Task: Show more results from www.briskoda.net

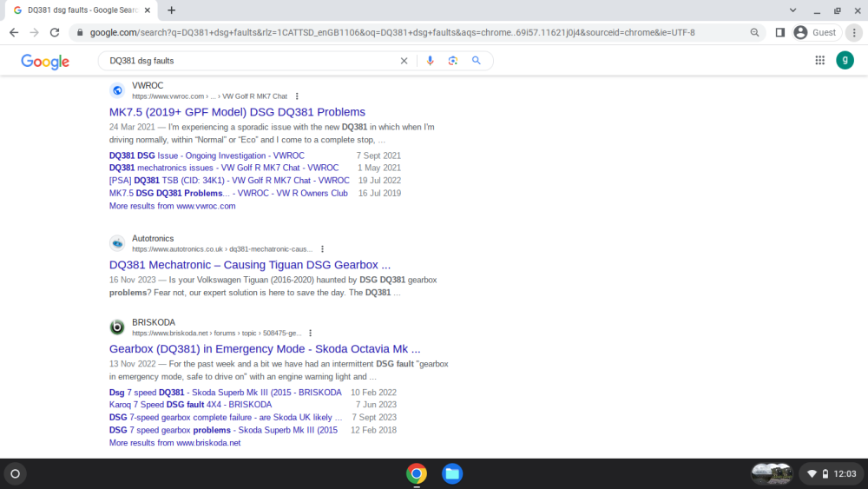Action: click(x=175, y=443)
